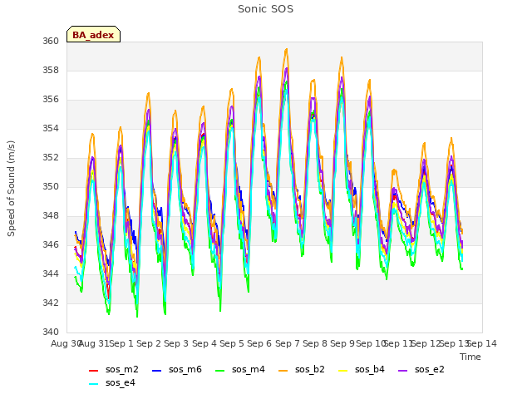Toggle the sos_m2 legend entry
This screenshot has height=399, width=532.
(x=113, y=369)
